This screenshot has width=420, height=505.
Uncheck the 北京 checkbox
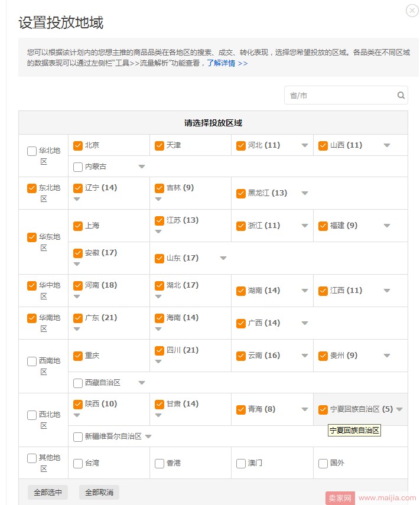pyautogui.click(x=78, y=145)
